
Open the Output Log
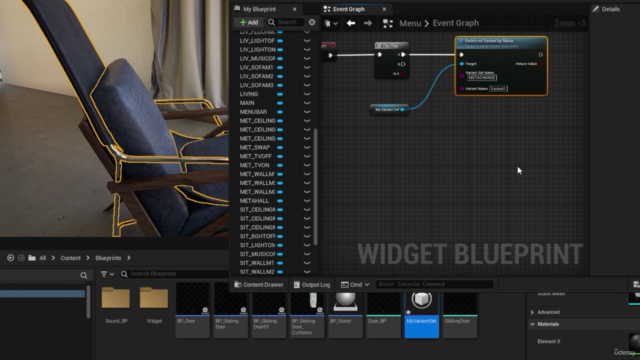click(312, 284)
